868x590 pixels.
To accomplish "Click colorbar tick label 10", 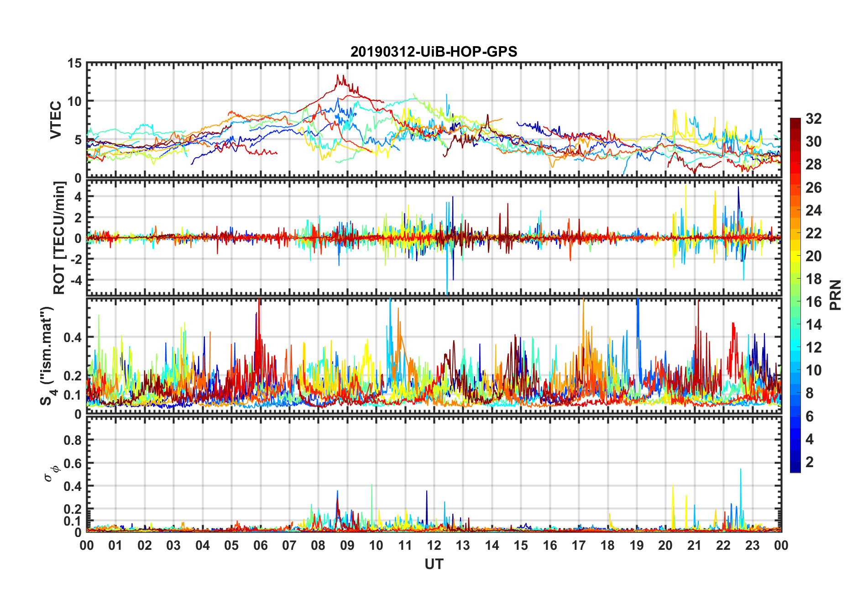I will tap(813, 370).
